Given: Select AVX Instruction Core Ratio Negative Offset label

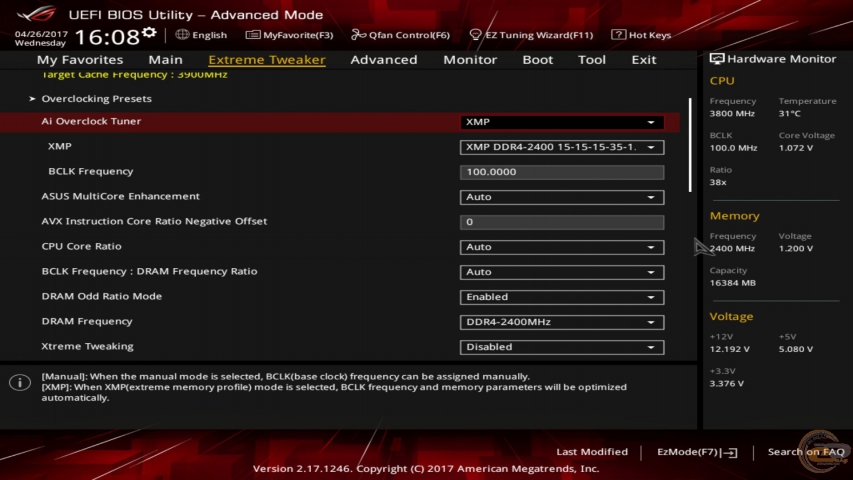Looking at the screenshot, I should [x=154, y=221].
